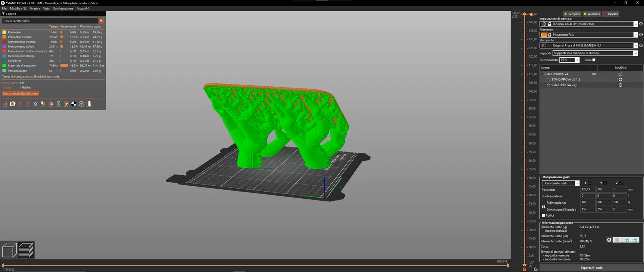Viewport: 644px width, 272px height.
Task: Click Dimensione (Mondo) Z input field
Action: (619, 209)
